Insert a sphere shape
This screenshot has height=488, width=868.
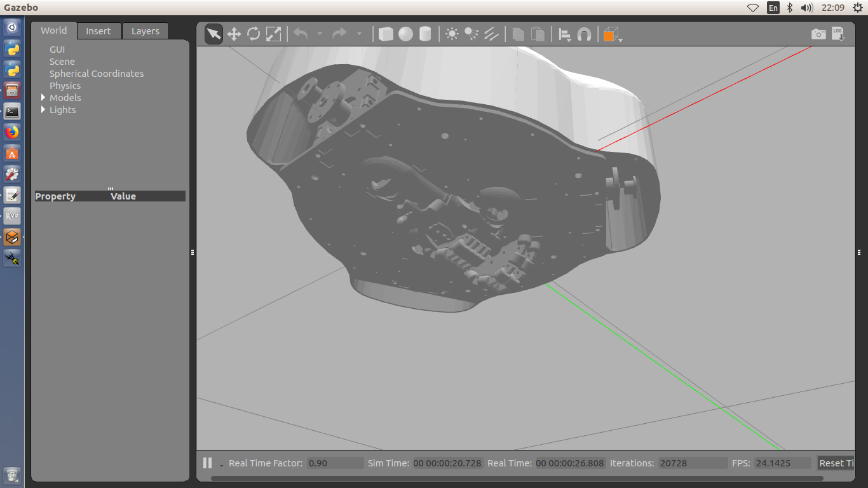pyautogui.click(x=405, y=34)
